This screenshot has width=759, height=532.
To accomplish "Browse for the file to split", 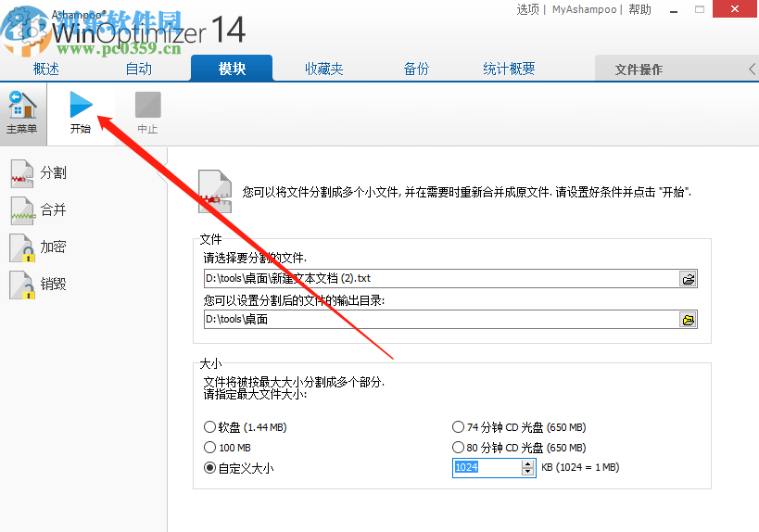I will [689, 279].
